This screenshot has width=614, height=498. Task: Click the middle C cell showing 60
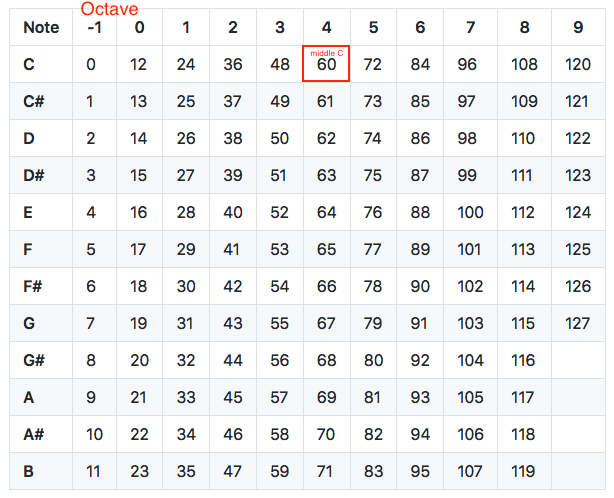326,66
